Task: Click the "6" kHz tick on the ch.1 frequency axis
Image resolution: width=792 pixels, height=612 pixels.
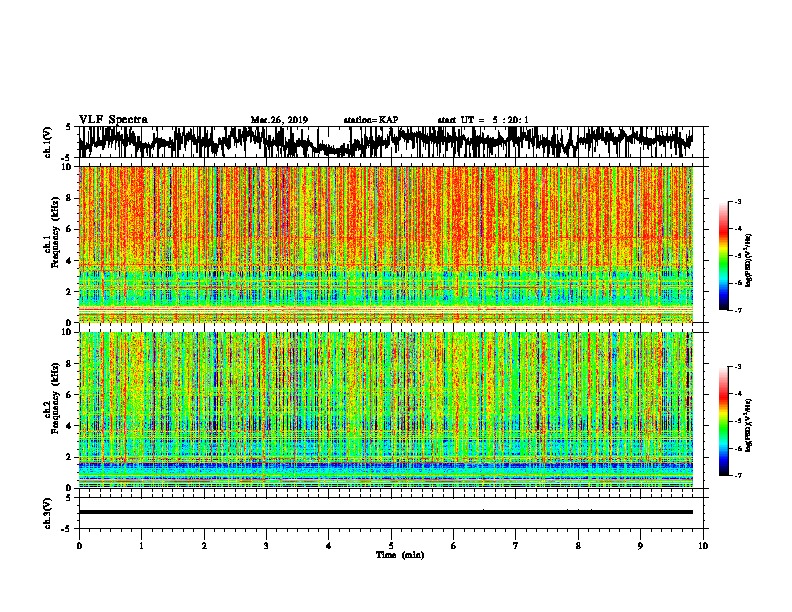Action: pos(70,229)
